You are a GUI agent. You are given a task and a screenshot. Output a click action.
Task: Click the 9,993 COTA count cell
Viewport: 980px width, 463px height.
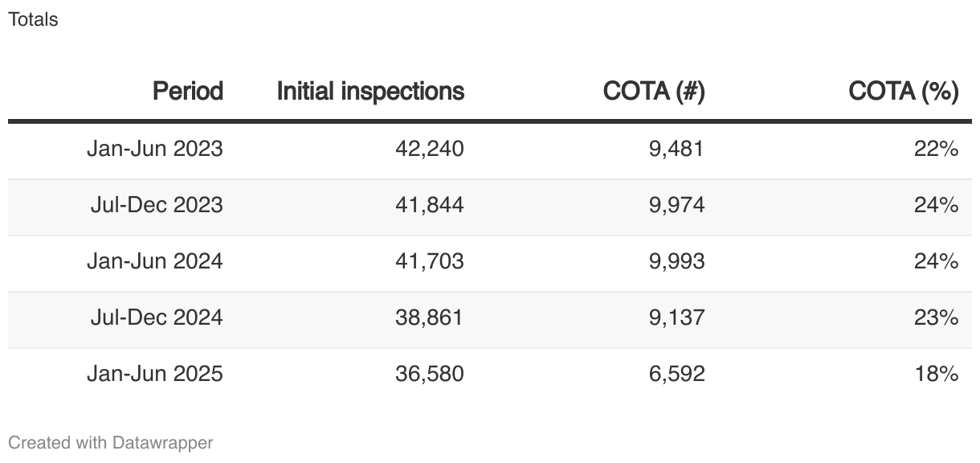pos(676,262)
